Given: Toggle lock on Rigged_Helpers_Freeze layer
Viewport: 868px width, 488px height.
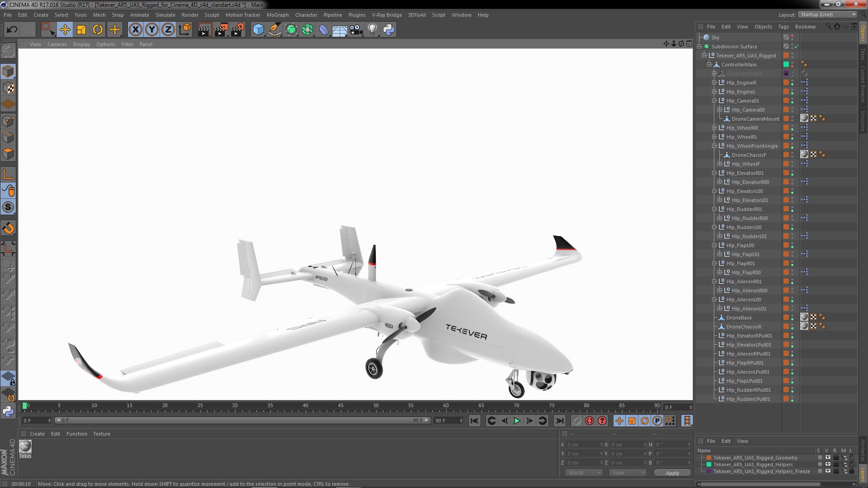Looking at the screenshot, I should tap(852, 471).
